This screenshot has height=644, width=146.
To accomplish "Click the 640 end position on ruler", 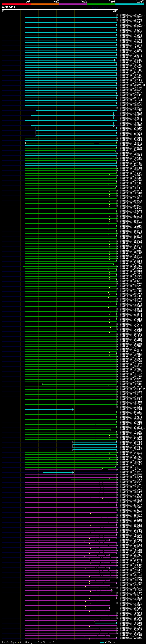I will coord(115,11).
